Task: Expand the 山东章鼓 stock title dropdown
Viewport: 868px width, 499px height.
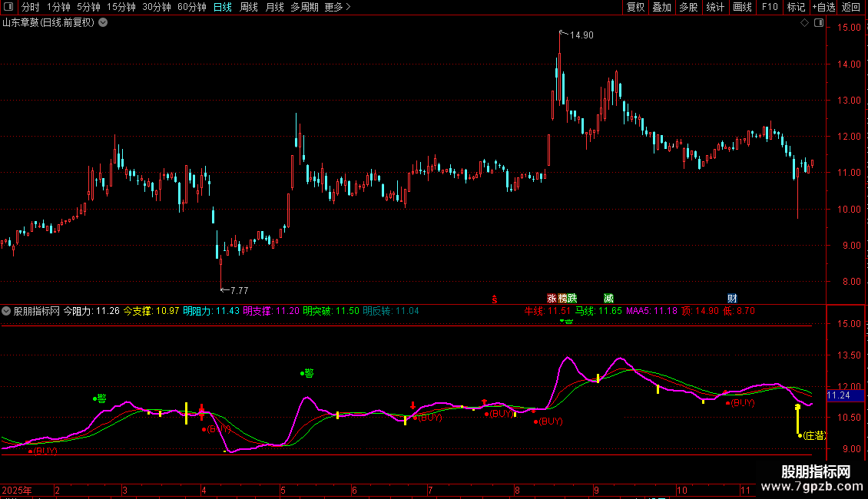Action: [x=104, y=22]
